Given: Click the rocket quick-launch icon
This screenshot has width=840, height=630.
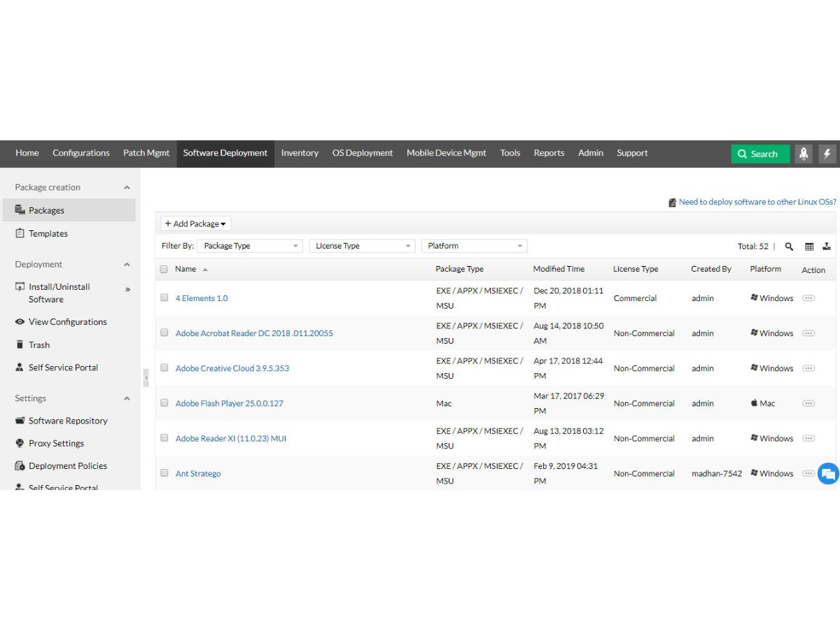Looking at the screenshot, I should tap(804, 154).
